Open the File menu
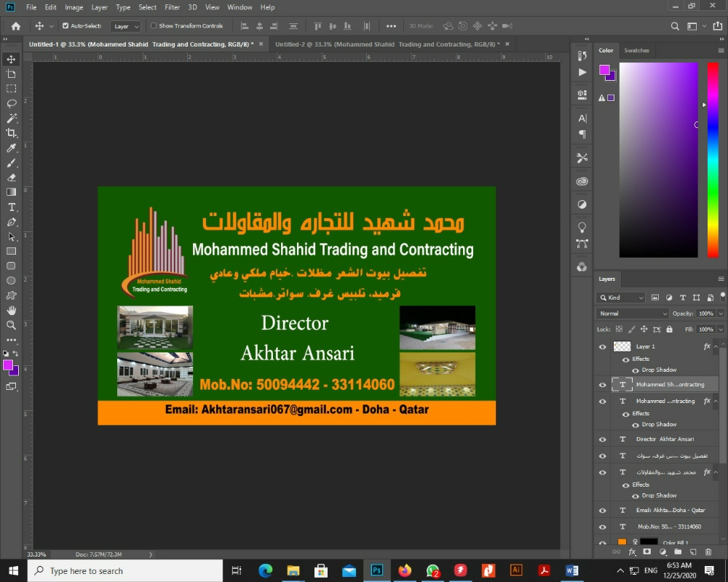Image resolution: width=728 pixels, height=582 pixels. [x=31, y=7]
